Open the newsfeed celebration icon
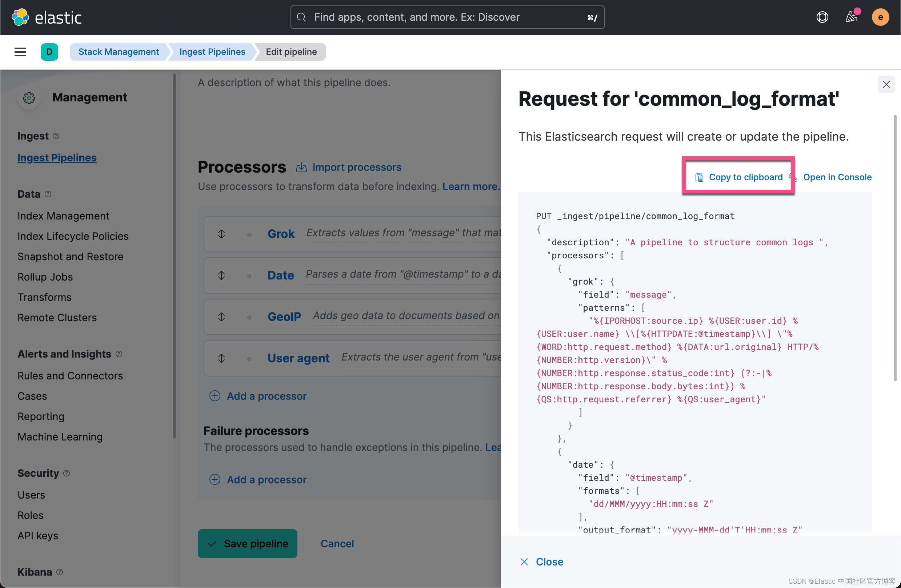Image resolution: width=901 pixels, height=588 pixels. pyautogui.click(x=851, y=17)
